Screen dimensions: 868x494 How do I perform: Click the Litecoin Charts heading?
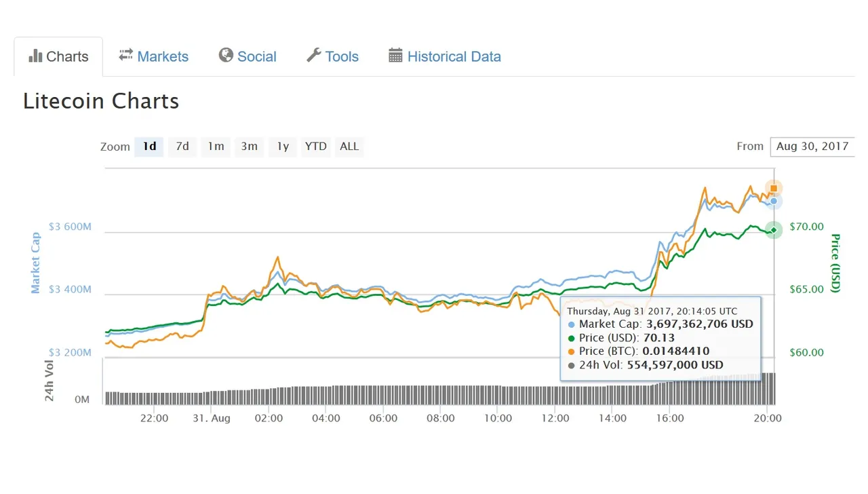tap(101, 101)
